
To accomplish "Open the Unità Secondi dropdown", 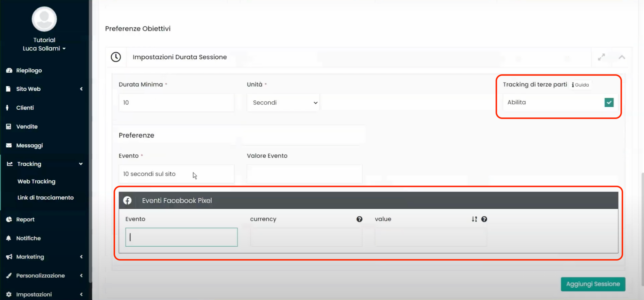I will [x=283, y=103].
